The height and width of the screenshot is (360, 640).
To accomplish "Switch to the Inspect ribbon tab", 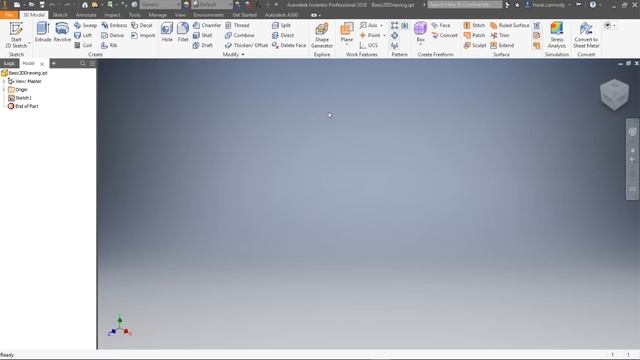I will pyautogui.click(x=112, y=15).
